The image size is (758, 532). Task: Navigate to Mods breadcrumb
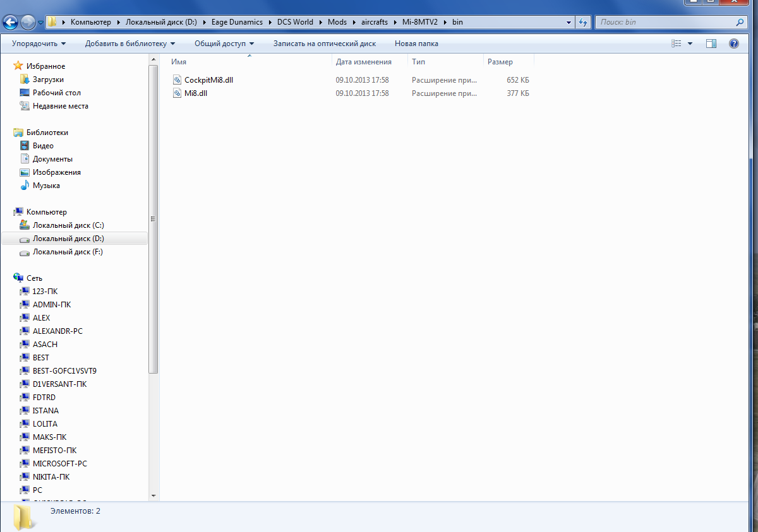coord(337,22)
